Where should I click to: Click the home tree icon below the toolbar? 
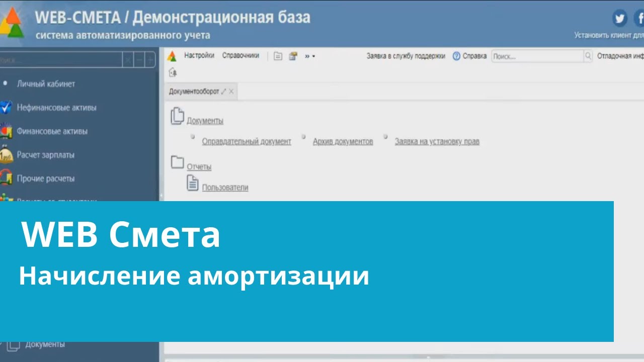click(173, 72)
